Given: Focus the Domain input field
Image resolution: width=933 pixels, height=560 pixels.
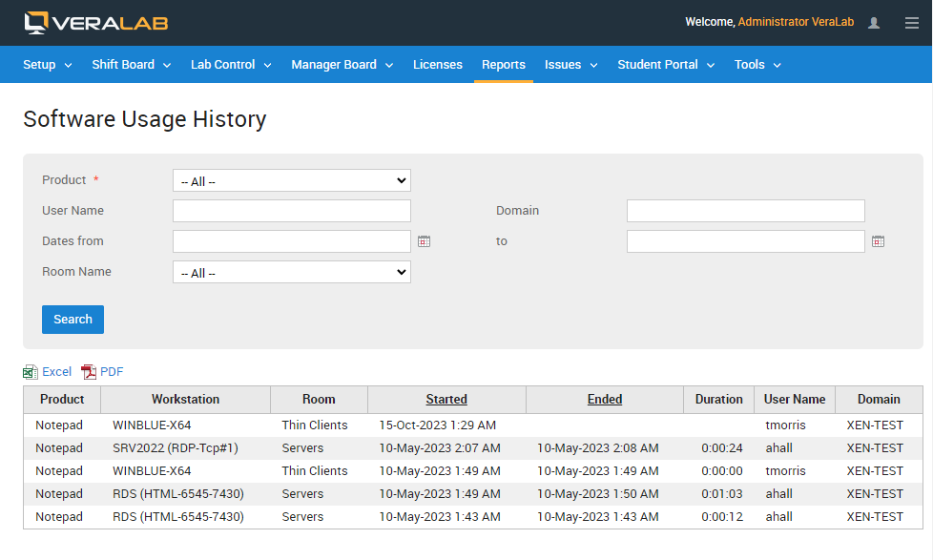Looking at the screenshot, I should (x=746, y=211).
